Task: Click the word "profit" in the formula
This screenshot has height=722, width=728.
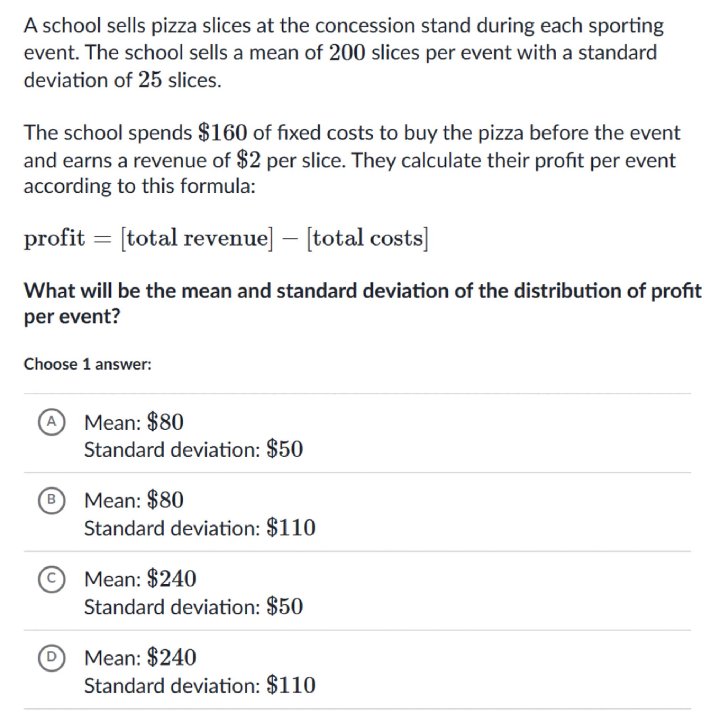Action: coord(55,238)
